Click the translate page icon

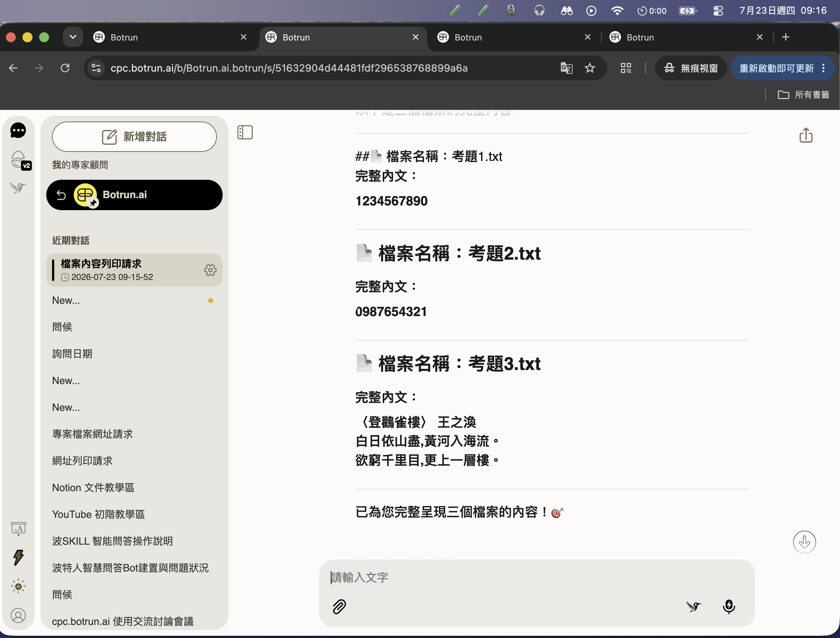566,68
